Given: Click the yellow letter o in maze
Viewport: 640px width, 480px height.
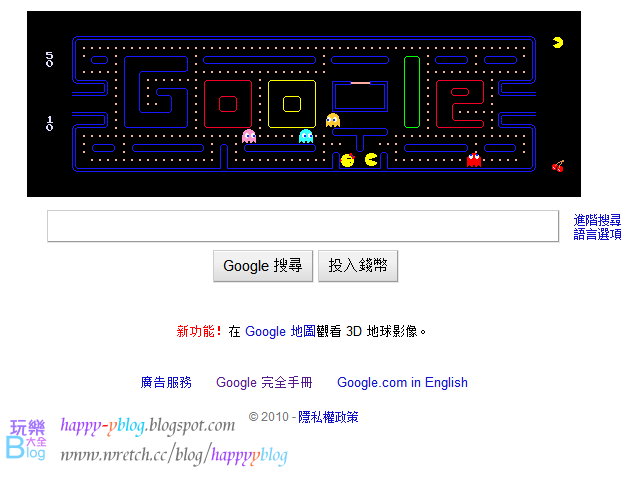Looking at the screenshot, I should pos(292,104).
